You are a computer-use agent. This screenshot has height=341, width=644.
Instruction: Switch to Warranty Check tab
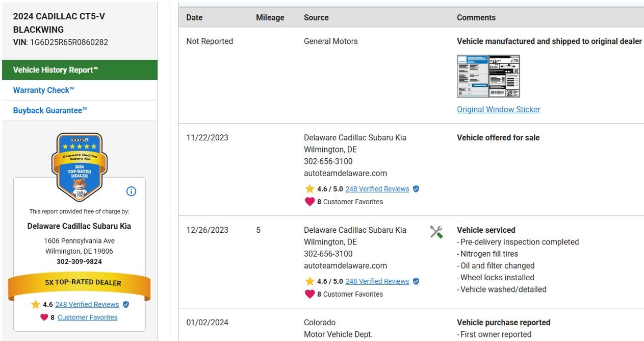pos(44,90)
